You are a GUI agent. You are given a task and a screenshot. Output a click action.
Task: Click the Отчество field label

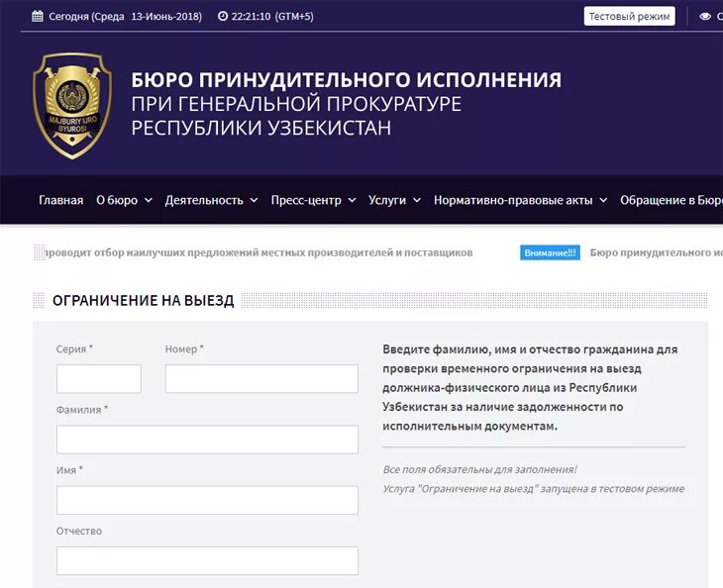click(79, 531)
